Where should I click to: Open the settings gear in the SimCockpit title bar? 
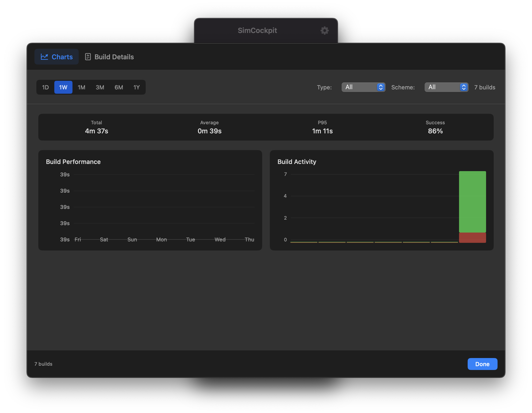click(324, 30)
